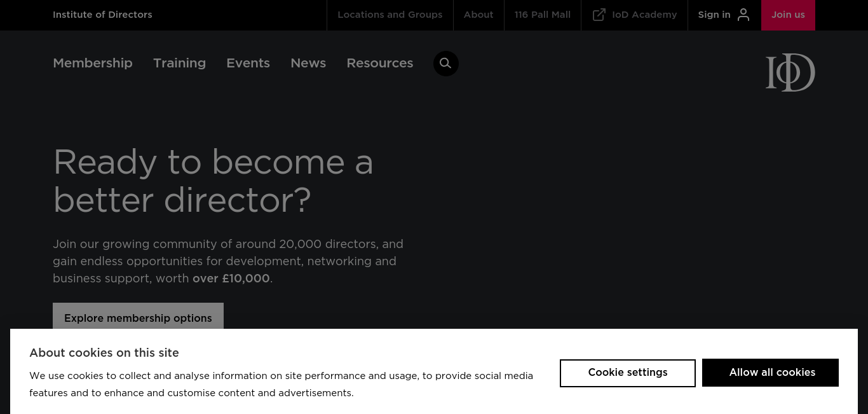The image size is (868, 414).
Task: Click the 'About cookies on this site' heading
Action: click(104, 353)
